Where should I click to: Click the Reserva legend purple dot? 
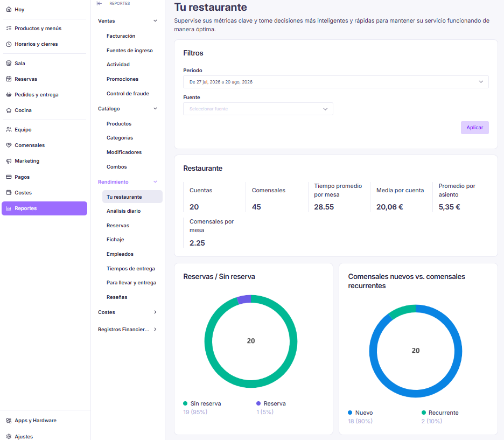coord(258,403)
